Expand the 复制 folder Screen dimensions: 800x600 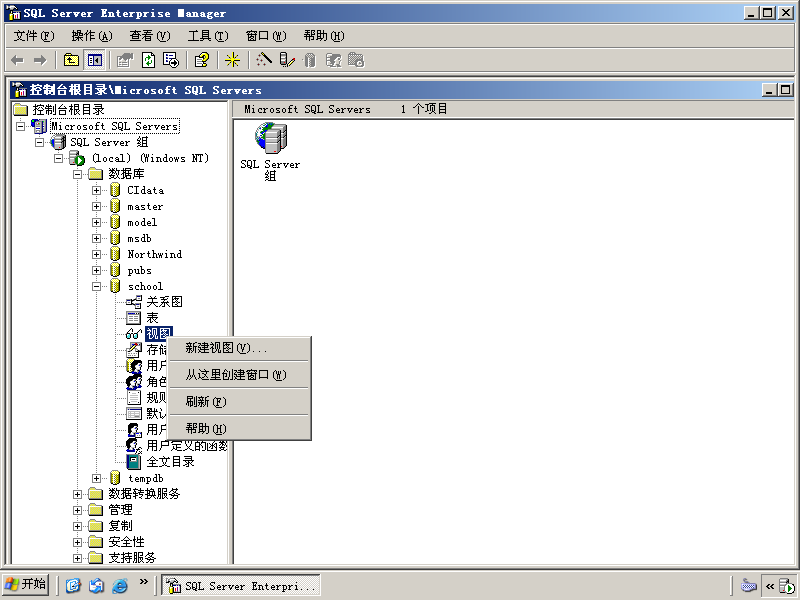point(78,526)
